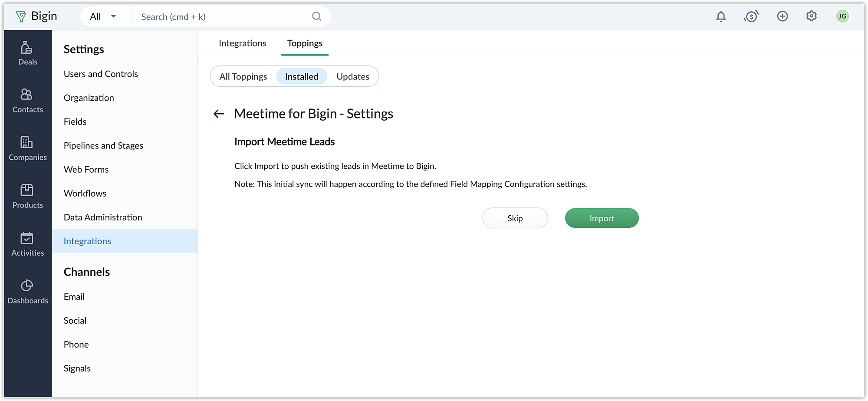Click the plus quick-create icon
Image resolution: width=868 pixels, height=401 pixels.
coord(783,16)
